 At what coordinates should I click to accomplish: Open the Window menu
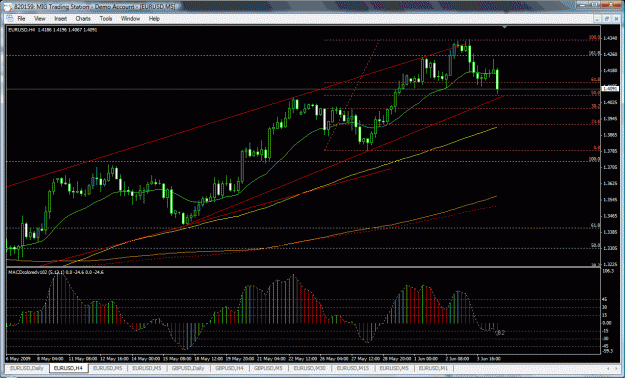click(x=130, y=19)
